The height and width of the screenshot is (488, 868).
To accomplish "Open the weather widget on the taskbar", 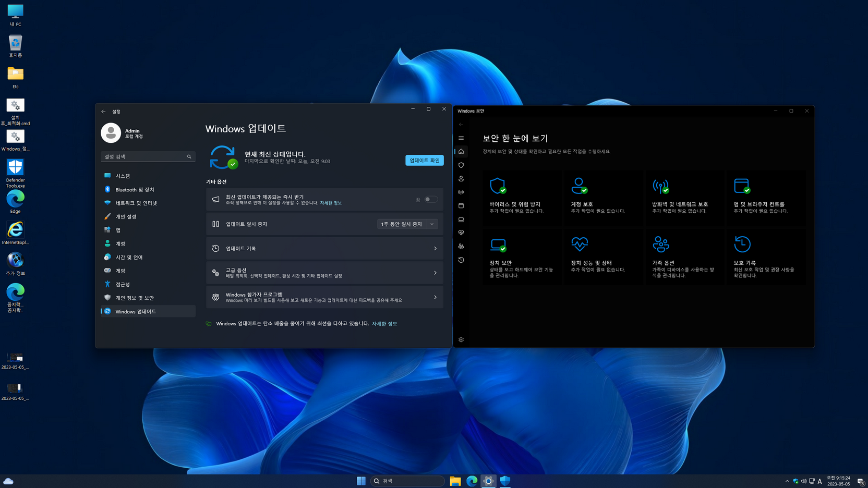I will point(8,481).
